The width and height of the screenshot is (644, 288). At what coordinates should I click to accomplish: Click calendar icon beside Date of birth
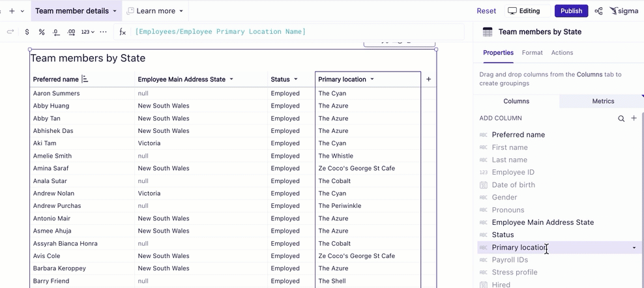tap(484, 185)
